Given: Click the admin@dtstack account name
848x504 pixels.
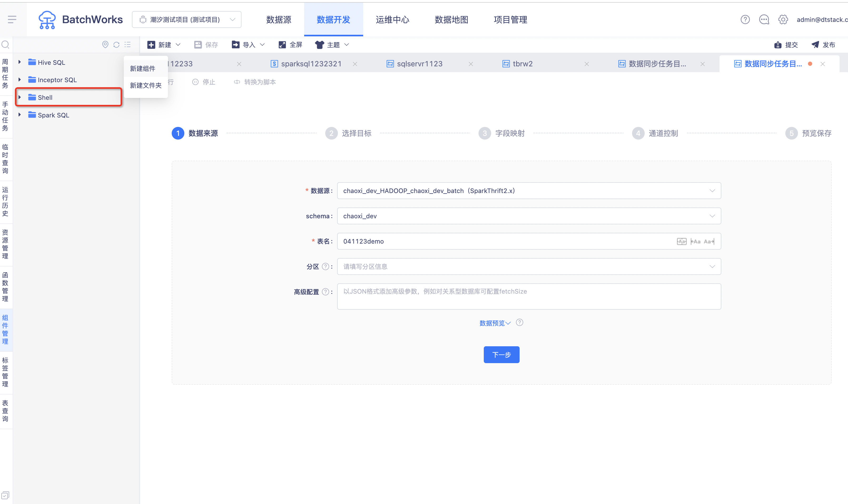Looking at the screenshot, I should [x=822, y=20].
